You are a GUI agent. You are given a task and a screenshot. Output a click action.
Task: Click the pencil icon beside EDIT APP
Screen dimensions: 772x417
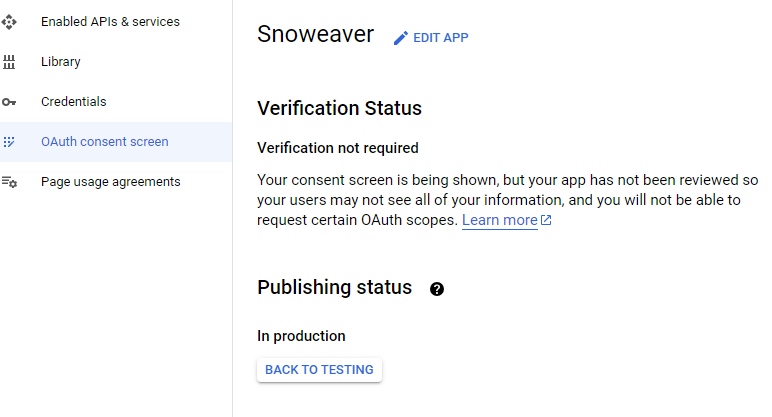point(401,38)
